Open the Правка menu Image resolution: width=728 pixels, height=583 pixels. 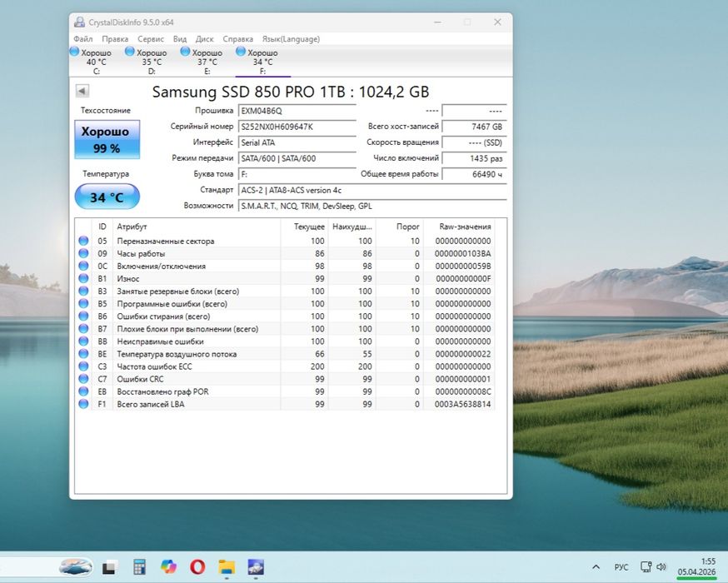115,39
